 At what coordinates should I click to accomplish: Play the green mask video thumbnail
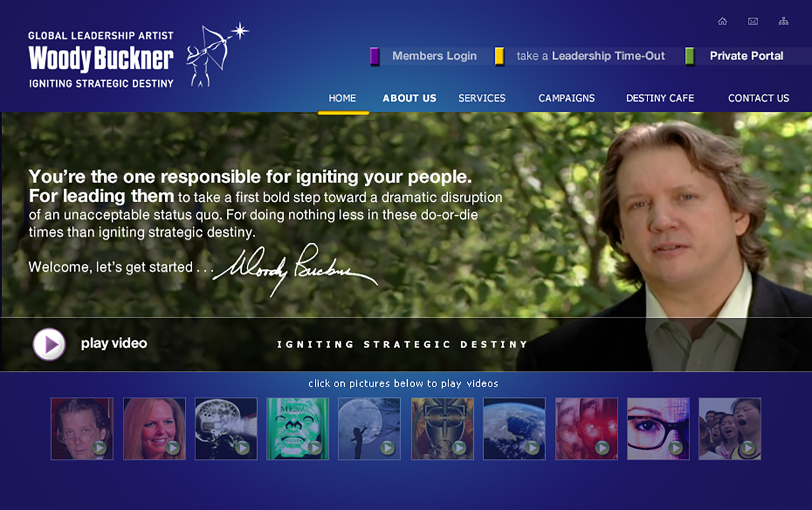click(x=298, y=429)
